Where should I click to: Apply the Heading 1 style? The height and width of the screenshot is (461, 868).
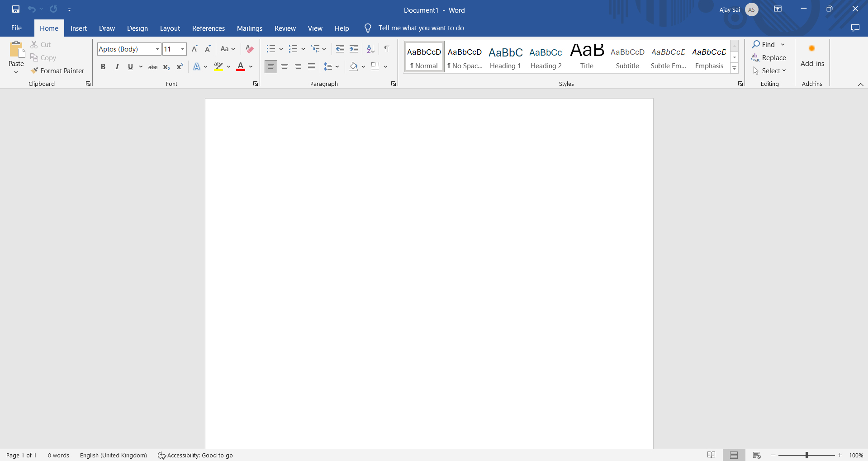505,57
